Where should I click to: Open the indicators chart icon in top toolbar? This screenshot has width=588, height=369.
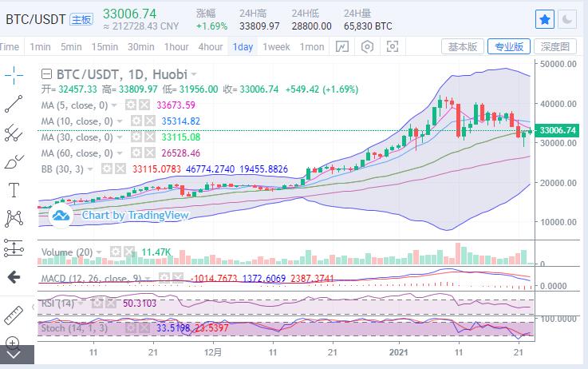[x=342, y=47]
